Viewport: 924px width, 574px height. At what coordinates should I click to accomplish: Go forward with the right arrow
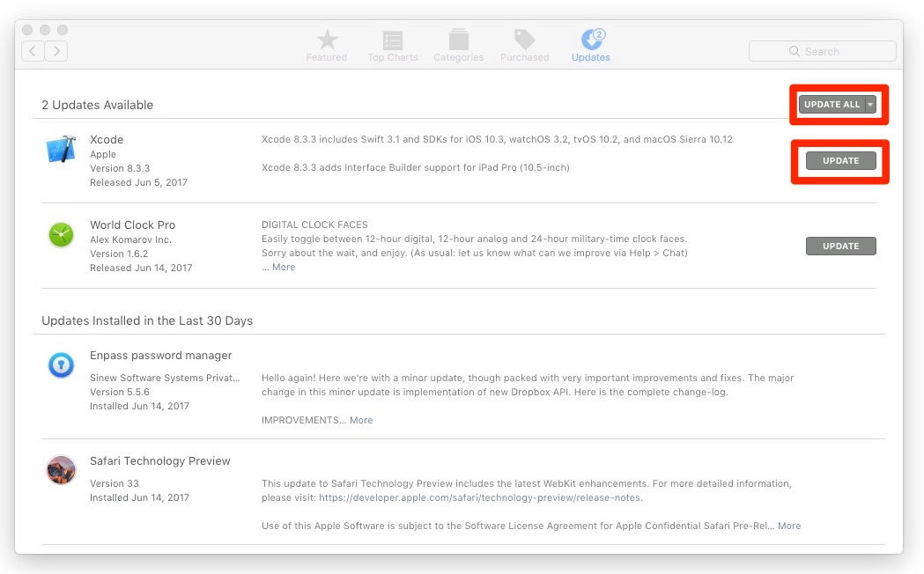pos(56,51)
